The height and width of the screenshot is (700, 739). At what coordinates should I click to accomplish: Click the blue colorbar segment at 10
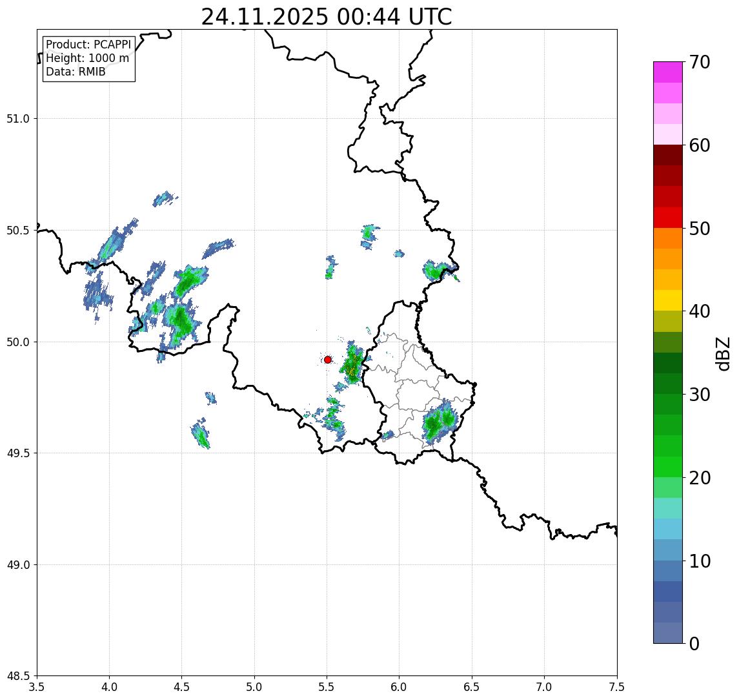click(x=668, y=570)
